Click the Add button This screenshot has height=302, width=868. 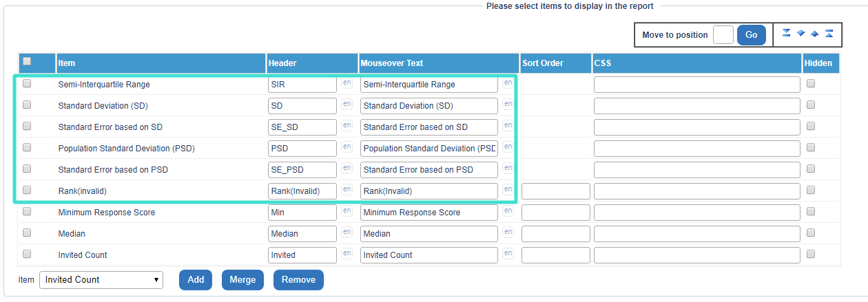click(x=196, y=280)
